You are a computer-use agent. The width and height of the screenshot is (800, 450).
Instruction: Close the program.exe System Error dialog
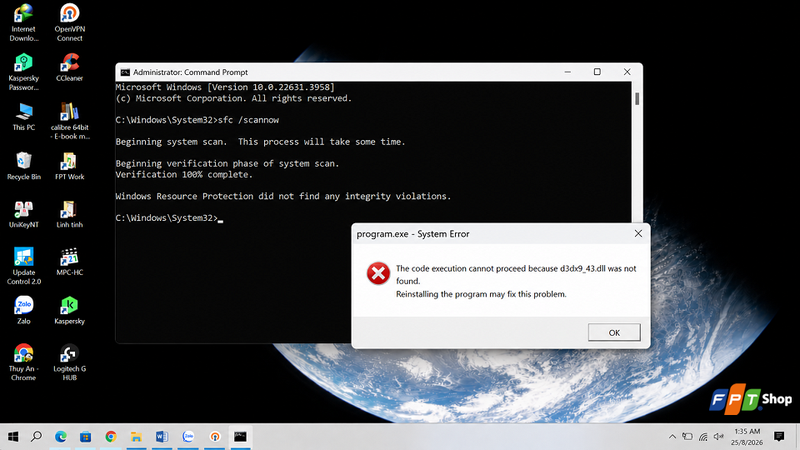pyautogui.click(x=638, y=234)
